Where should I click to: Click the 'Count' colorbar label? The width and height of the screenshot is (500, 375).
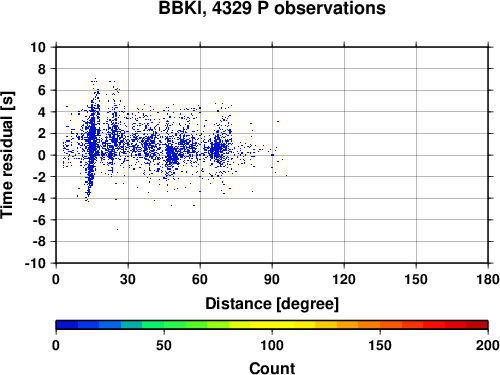272,368
